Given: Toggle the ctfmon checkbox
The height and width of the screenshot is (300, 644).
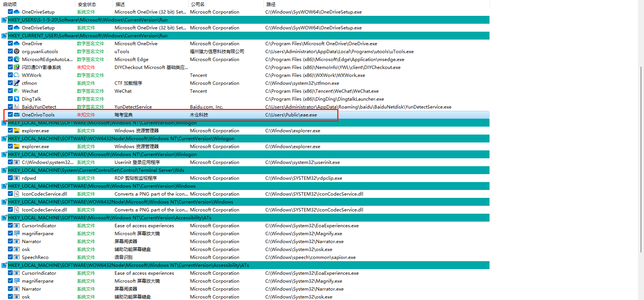Looking at the screenshot, I should [10, 83].
